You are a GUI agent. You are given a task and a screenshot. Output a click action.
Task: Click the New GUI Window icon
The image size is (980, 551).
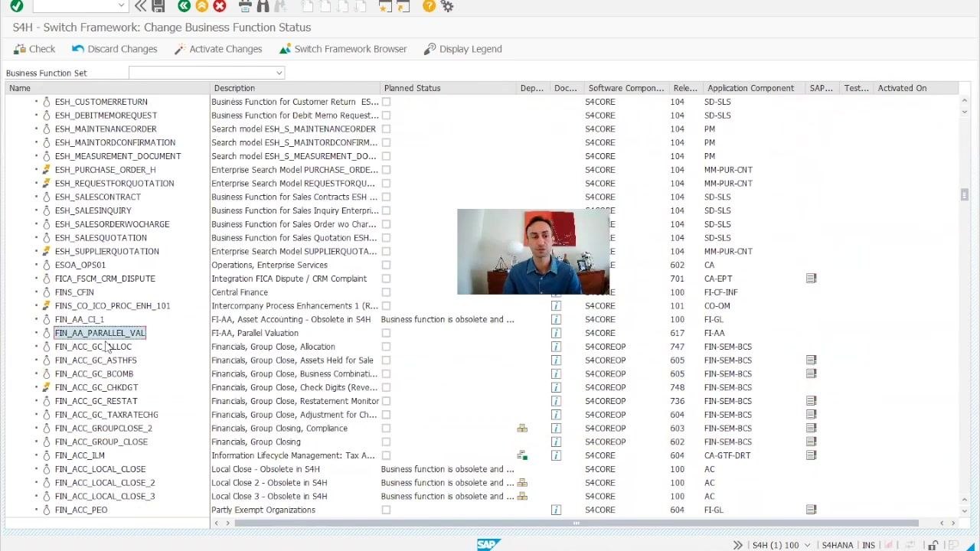pos(385,6)
